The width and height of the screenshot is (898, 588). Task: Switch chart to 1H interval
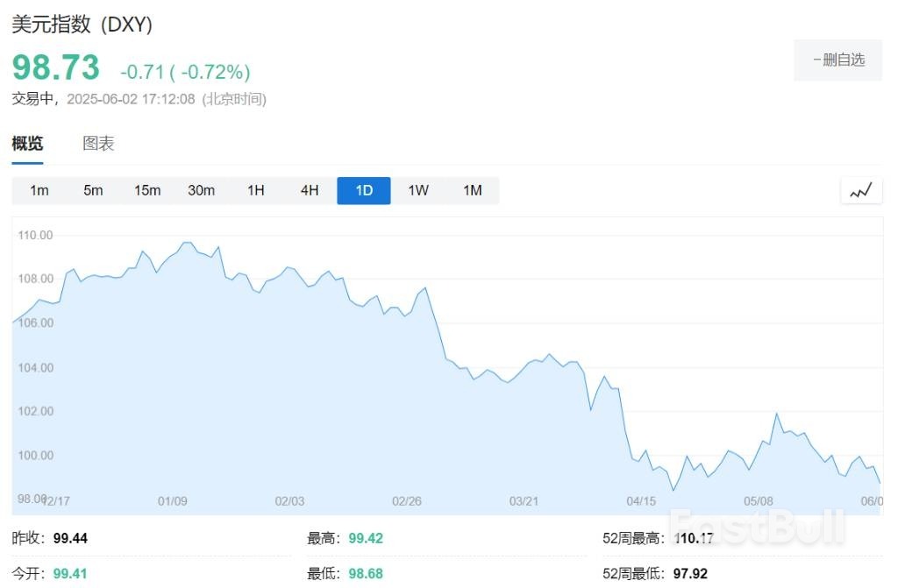[255, 190]
